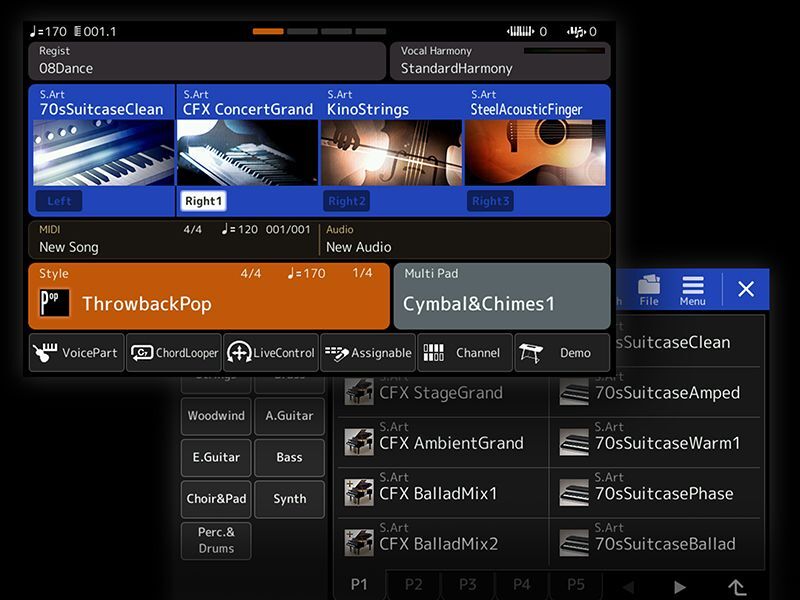Viewport: 800px width, 600px height.
Task: Select the E.Guitar voice category
Action: 216,457
